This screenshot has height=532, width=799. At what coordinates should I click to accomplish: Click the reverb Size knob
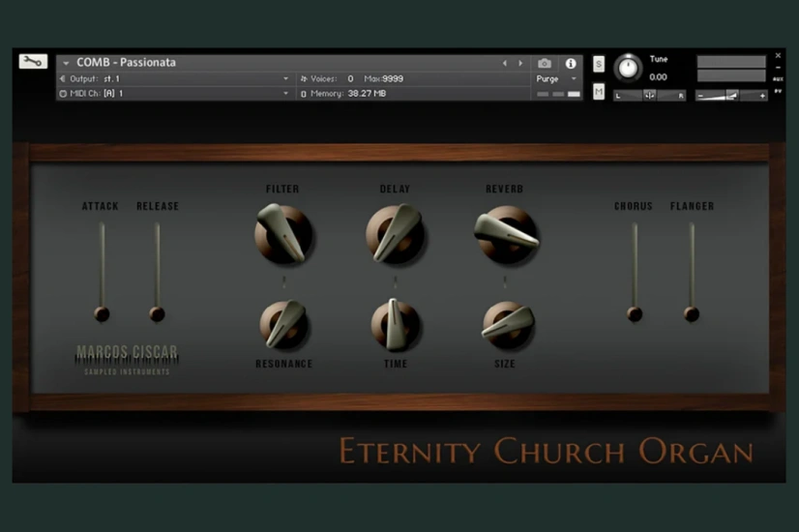(x=508, y=325)
